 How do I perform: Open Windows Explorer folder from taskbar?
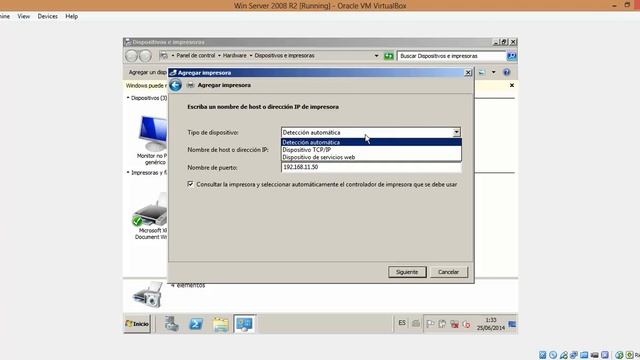220,324
